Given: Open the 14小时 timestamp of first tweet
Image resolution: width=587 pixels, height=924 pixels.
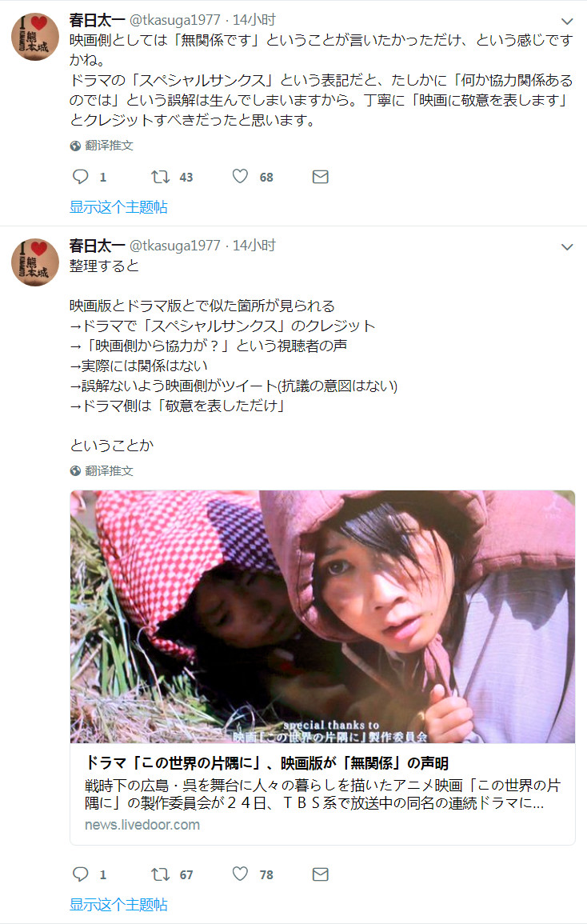Looking at the screenshot, I should click(x=254, y=20).
